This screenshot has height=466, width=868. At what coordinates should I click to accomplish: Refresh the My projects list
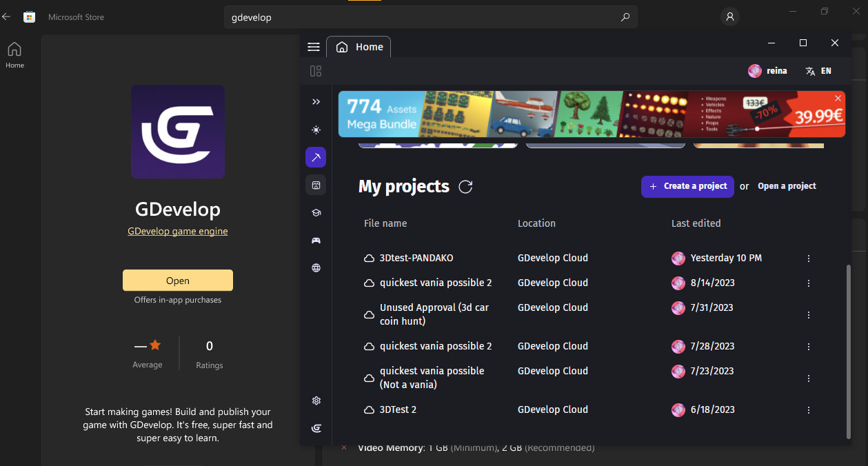point(465,186)
